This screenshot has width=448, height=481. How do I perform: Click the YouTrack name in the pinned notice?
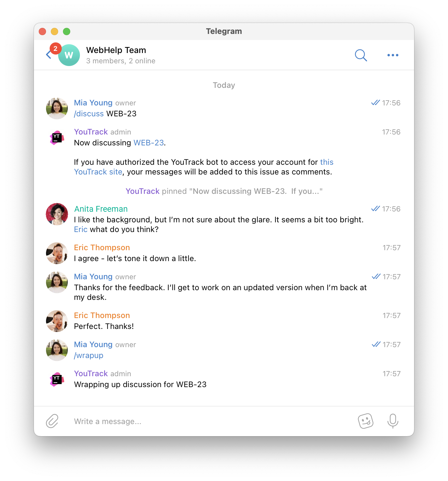pos(143,191)
